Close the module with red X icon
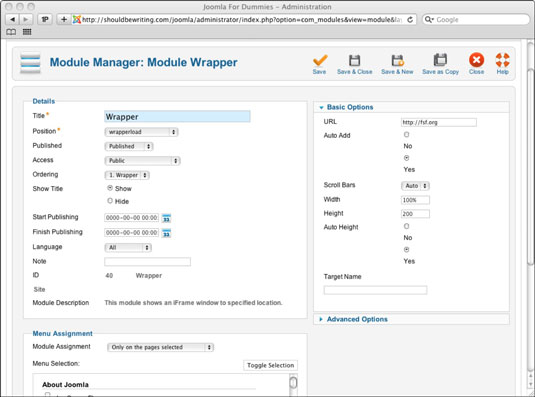The height and width of the screenshot is (397, 535). [x=476, y=60]
